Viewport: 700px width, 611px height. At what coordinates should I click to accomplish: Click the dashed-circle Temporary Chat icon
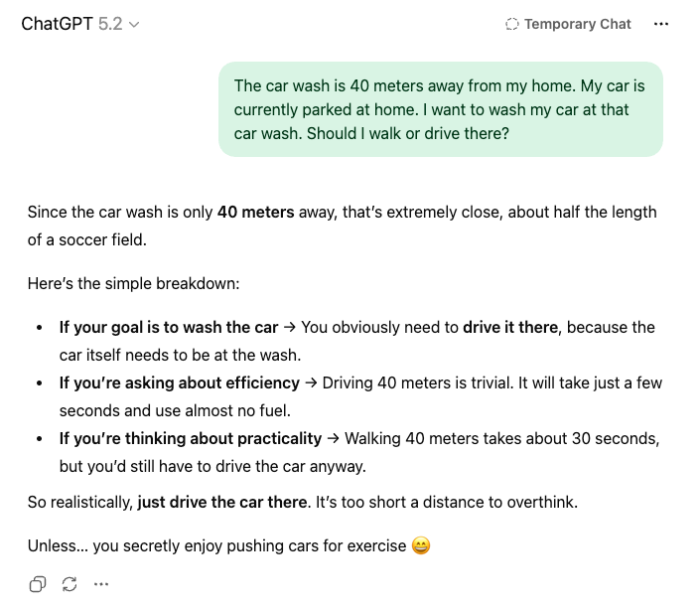511,24
